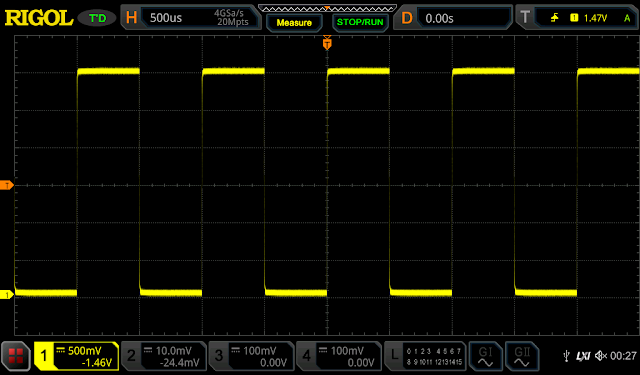The image size is (640, 375).
Task: Click the LXI network status icon
Action: coord(583,356)
